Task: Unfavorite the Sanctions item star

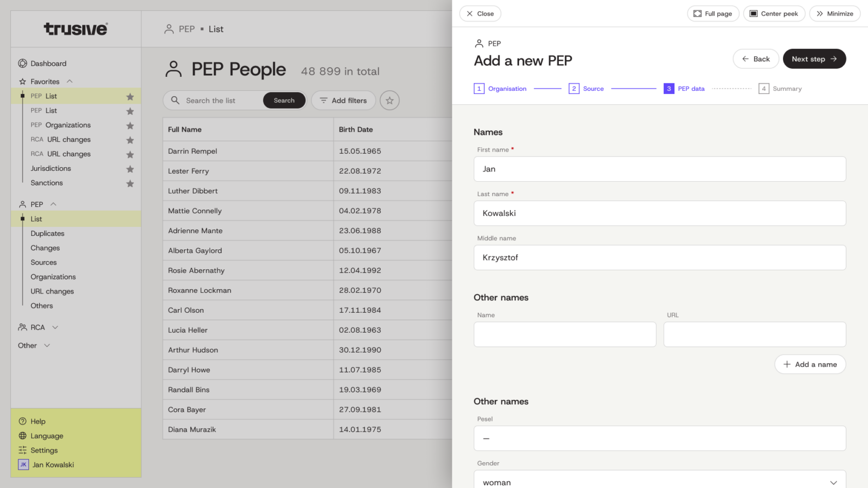Action: click(x=130, y=183)
